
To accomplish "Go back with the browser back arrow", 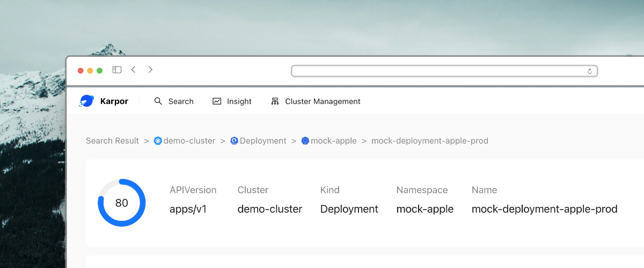I will tap(134, 70).
